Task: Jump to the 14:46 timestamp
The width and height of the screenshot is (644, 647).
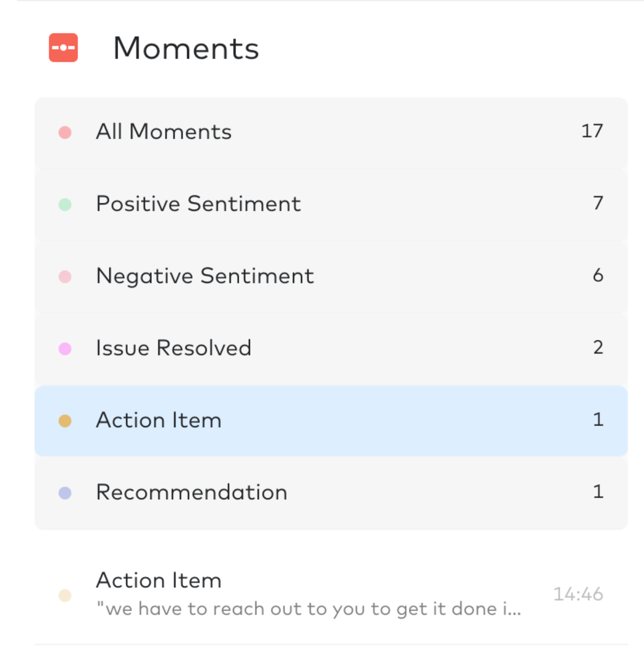Action: (x=578, y=594)
